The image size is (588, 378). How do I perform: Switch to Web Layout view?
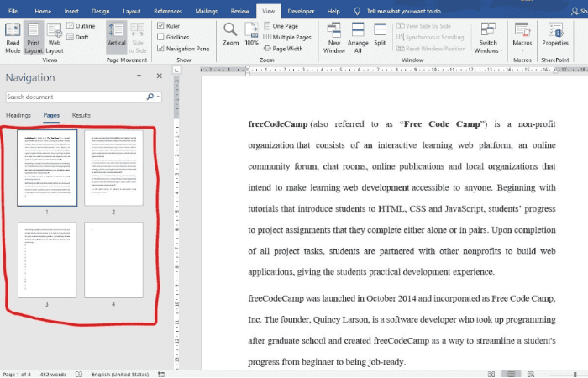coord(55,39)
